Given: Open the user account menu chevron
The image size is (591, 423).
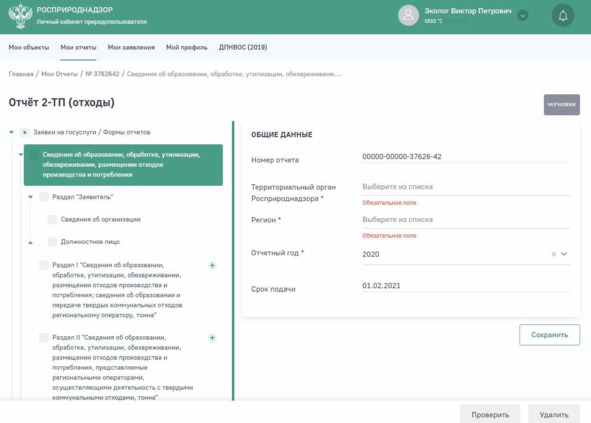Looking at the screenshot, I should (x=523, y=16).
